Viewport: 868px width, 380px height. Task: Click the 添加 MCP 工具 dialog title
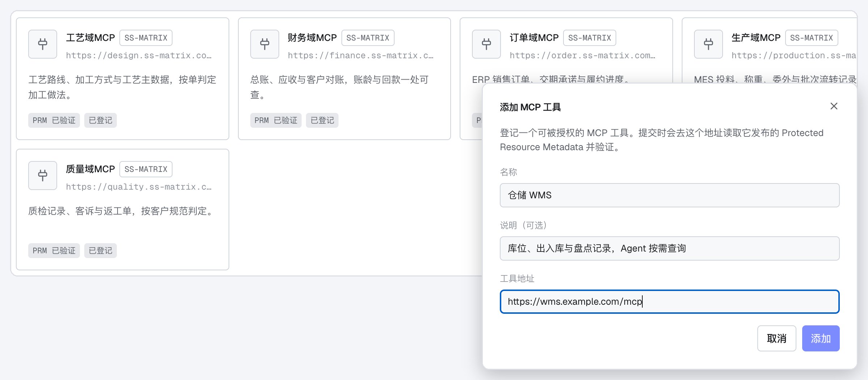530,107
